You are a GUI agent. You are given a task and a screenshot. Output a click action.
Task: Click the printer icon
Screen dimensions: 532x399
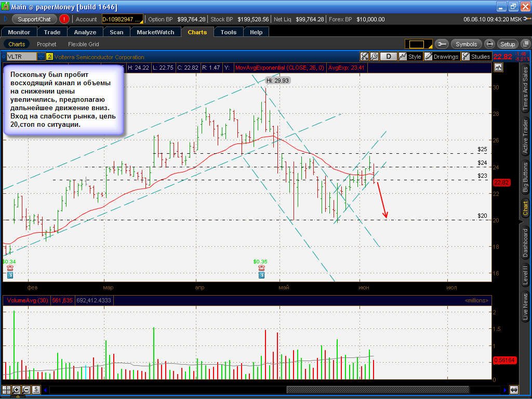pyautogui.click(x=489, y=44)
